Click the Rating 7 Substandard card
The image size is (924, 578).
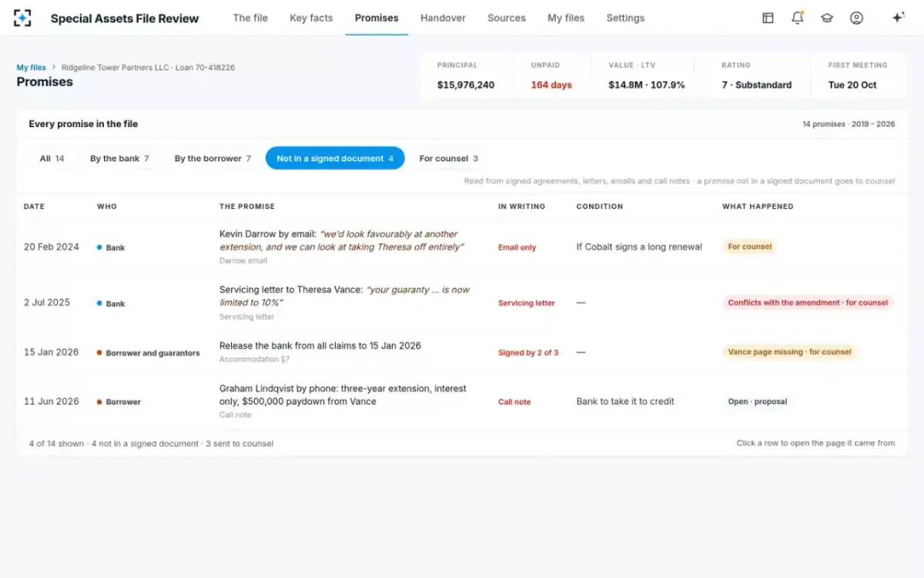[756, 76]
